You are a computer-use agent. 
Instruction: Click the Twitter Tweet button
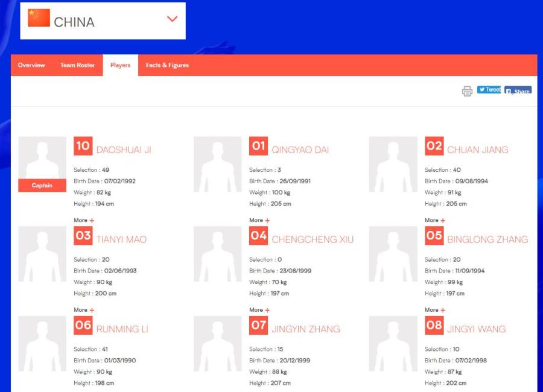489,90
